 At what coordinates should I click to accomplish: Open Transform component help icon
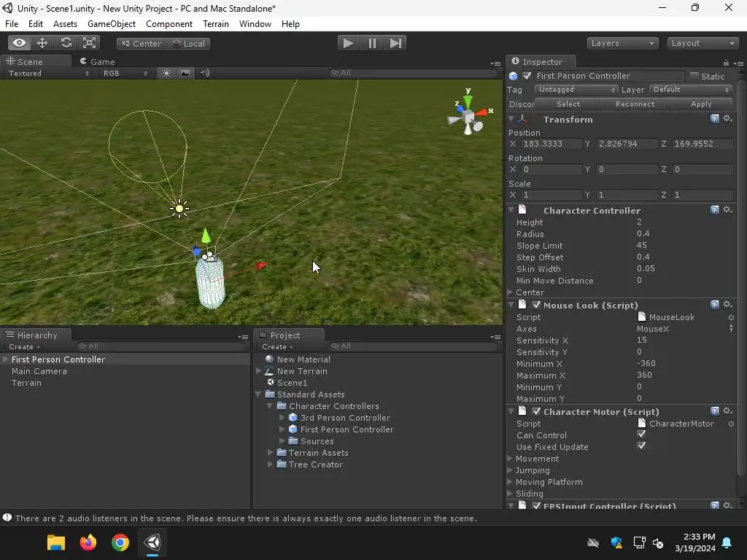click(714, 119)
